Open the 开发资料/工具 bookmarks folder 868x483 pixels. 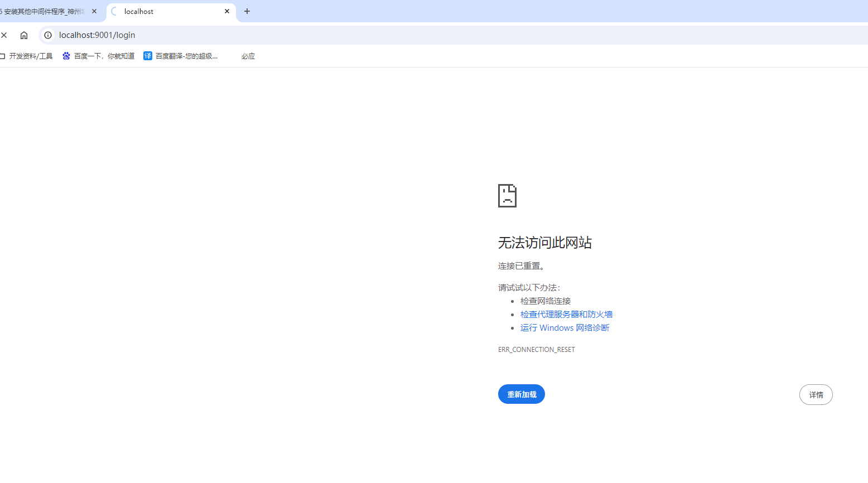32,56
